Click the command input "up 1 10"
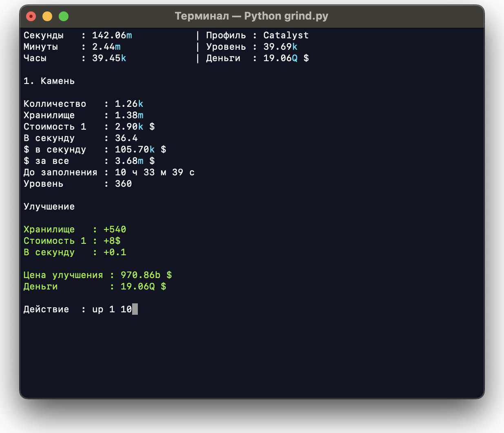 coord(112,309)
